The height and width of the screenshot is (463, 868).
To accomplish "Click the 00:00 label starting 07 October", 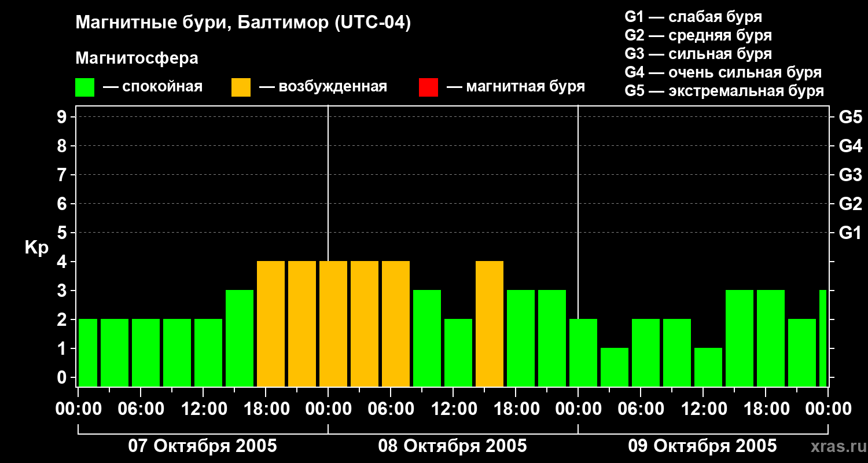I will point(78,409).
